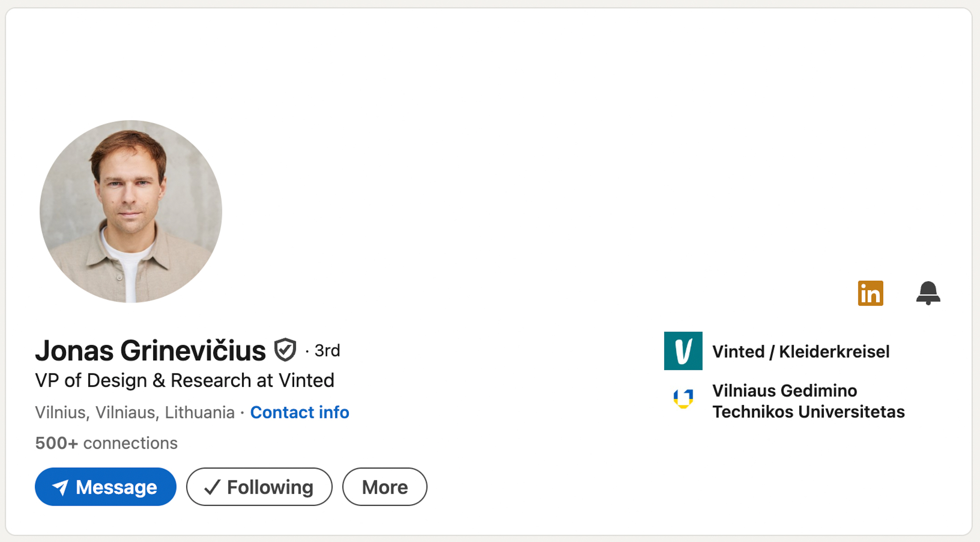The height and width of the screenshot is (542, 980).
Task: Expand the More actions menu
Action: [384, 487]
